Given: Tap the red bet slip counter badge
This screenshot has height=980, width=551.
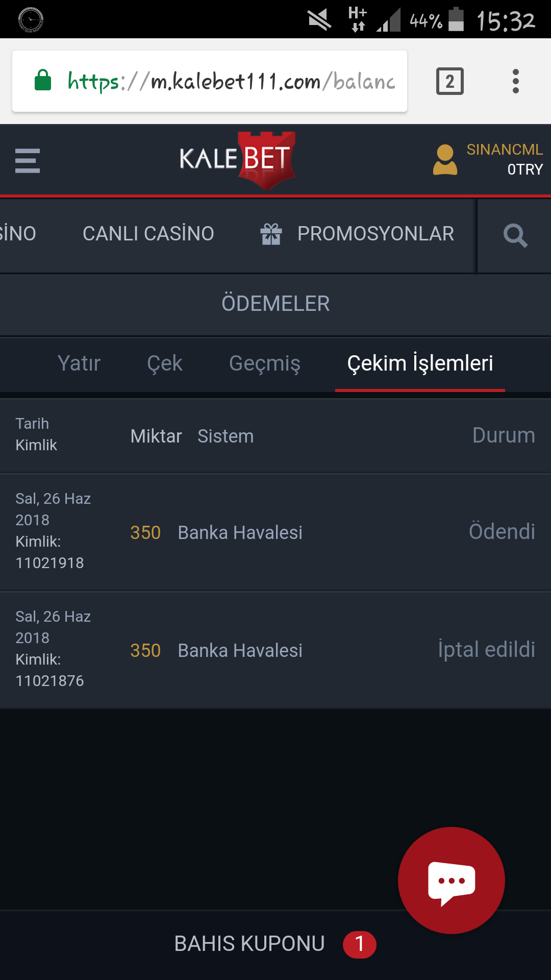Looking at the screenshot, I should (360, 944).
